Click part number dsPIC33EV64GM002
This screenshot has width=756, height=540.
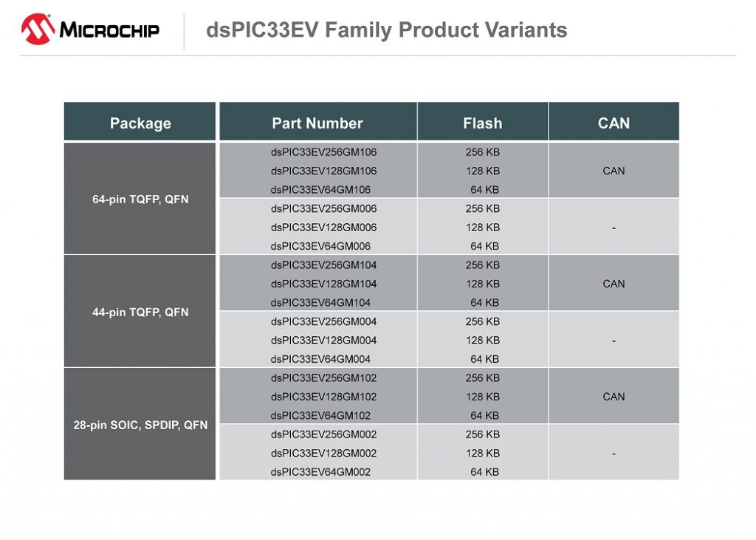(x=320, y=472)
